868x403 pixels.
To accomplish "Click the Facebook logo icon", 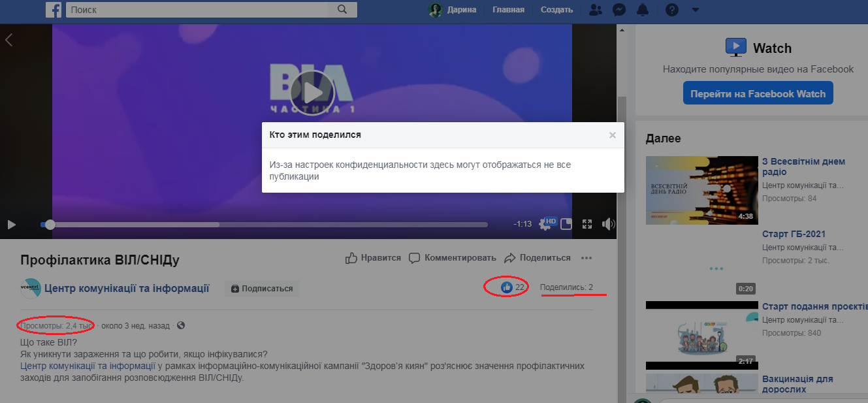I will [x=54, y=10].
